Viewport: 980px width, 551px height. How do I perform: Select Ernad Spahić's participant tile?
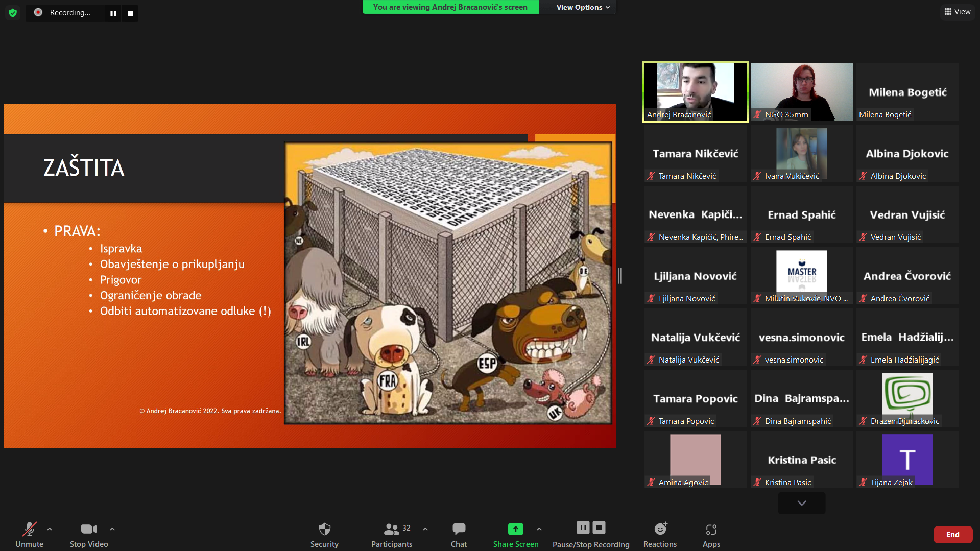coord(801,214)
